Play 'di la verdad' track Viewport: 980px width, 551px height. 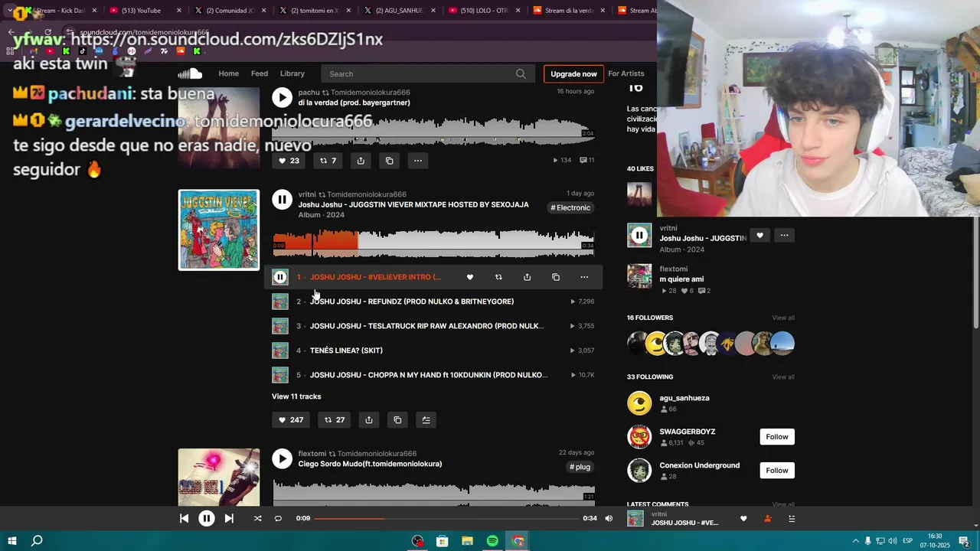[x=283, y=97]
